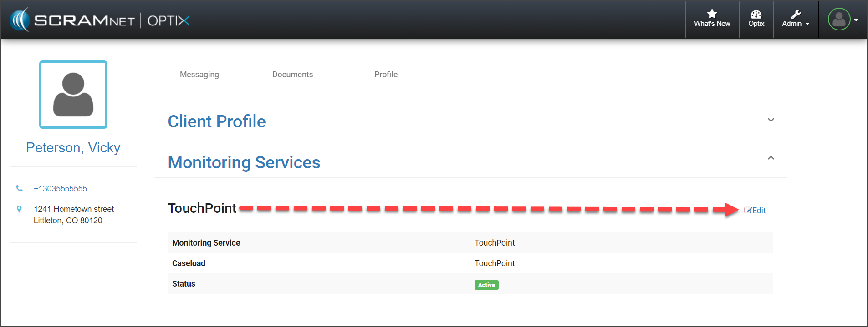Open the Admin wrench menu
This screenshot has height=327, width=868.
coord(795,19)
